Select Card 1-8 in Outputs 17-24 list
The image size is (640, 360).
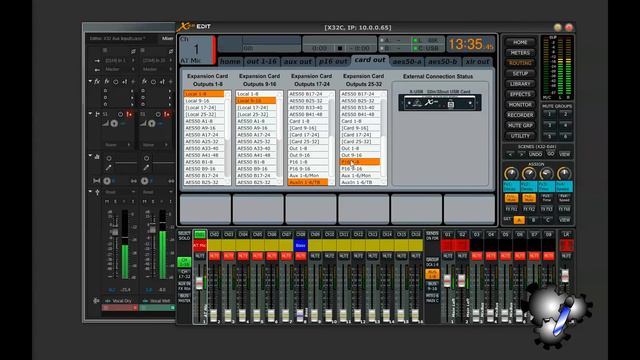point(308,121)
